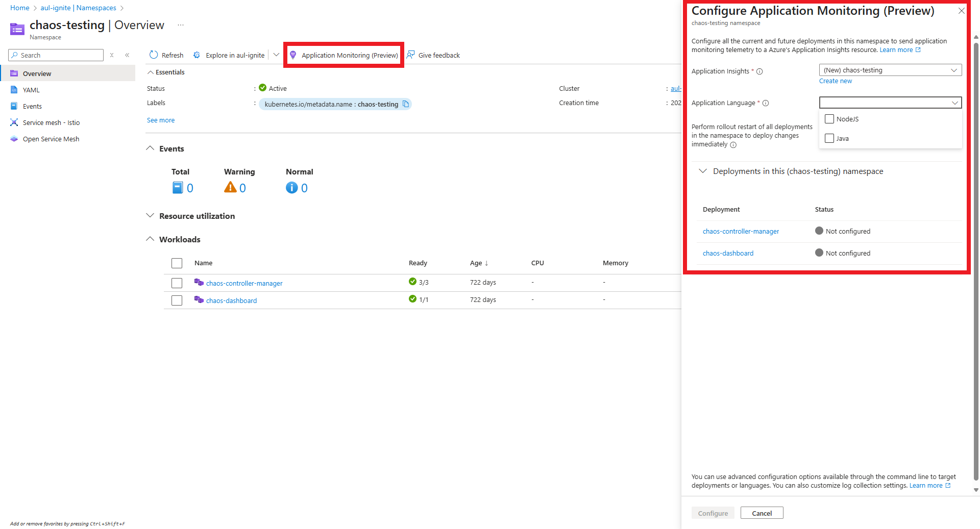Click the Give feedback icon
980x529 pixels.
click(411, 55)
